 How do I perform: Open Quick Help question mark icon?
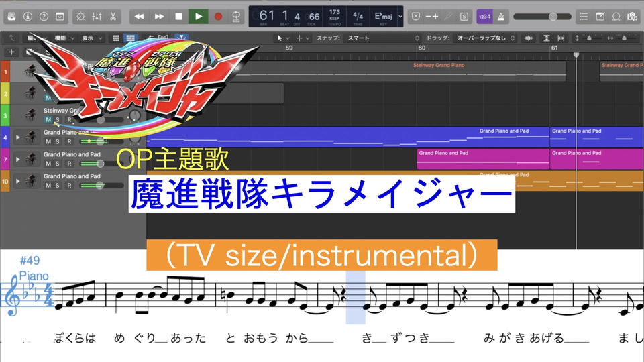[44, 16]
